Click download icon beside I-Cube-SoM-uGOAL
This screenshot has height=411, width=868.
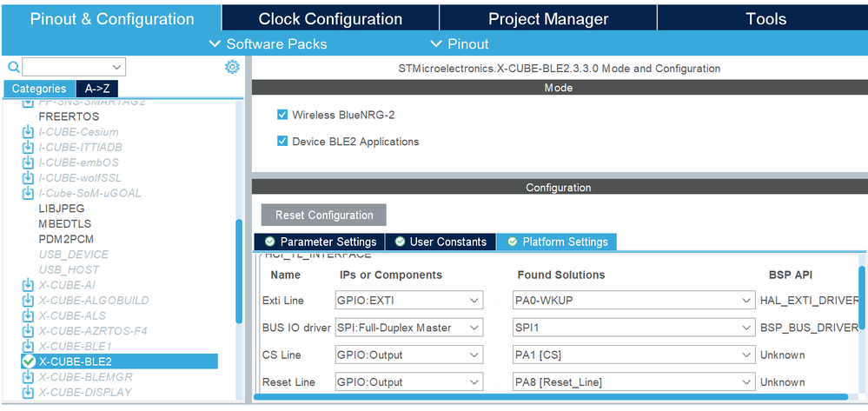28,193
